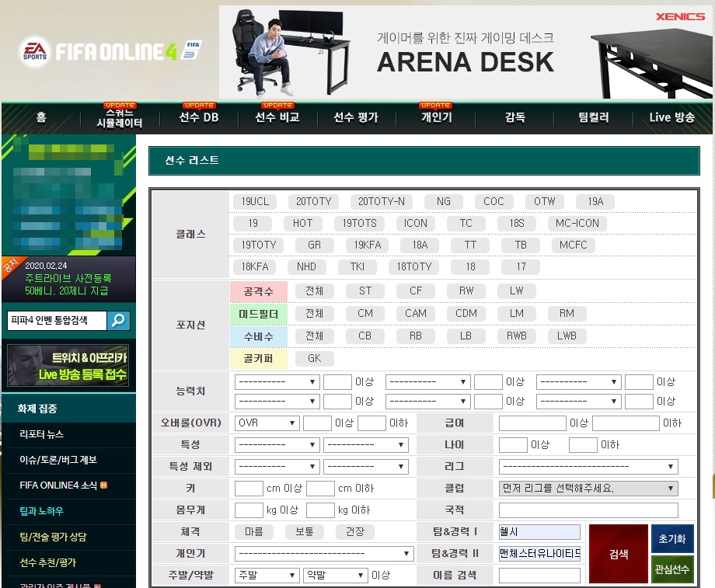Toggle the HOT class filter
This screenshot has width=715, height=588.
303,224
